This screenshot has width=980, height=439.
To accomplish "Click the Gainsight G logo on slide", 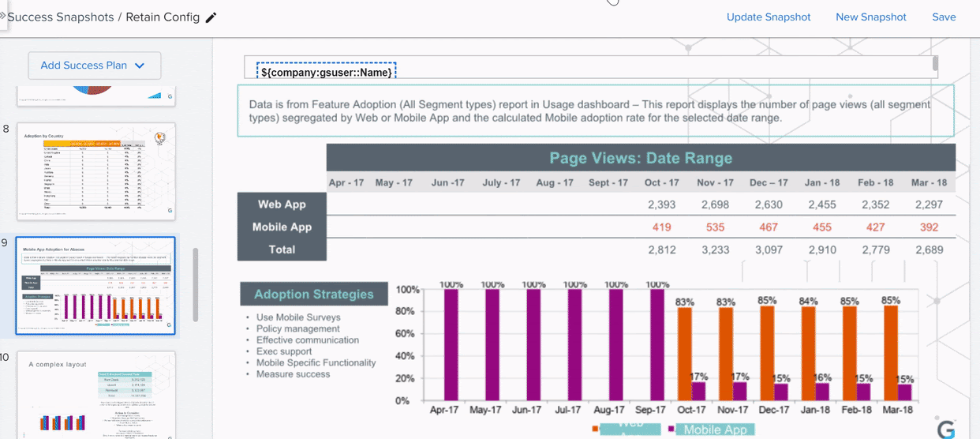I will click(944, 429).
